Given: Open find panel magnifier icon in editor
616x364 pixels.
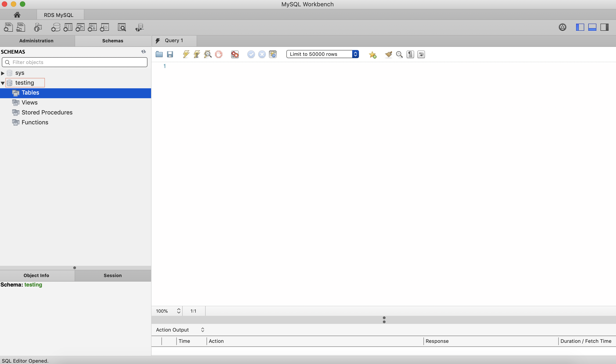Looking at the screenshot, I should (x=400, y=54).
